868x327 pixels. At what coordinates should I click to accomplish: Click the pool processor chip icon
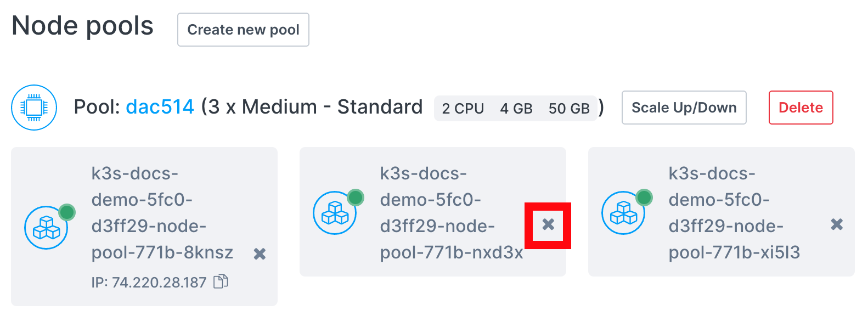[x=34, y=108]
